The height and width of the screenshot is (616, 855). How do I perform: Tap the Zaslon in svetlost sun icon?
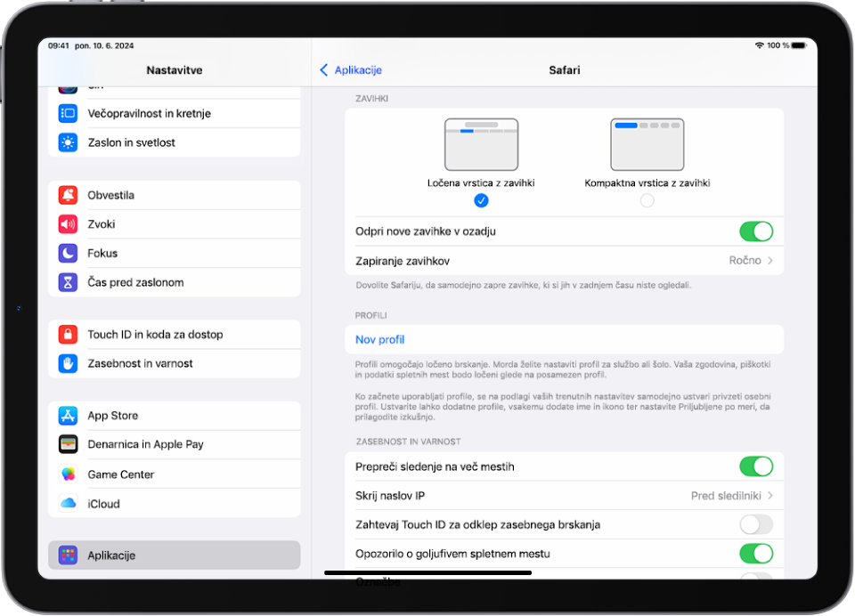[68, 142]
